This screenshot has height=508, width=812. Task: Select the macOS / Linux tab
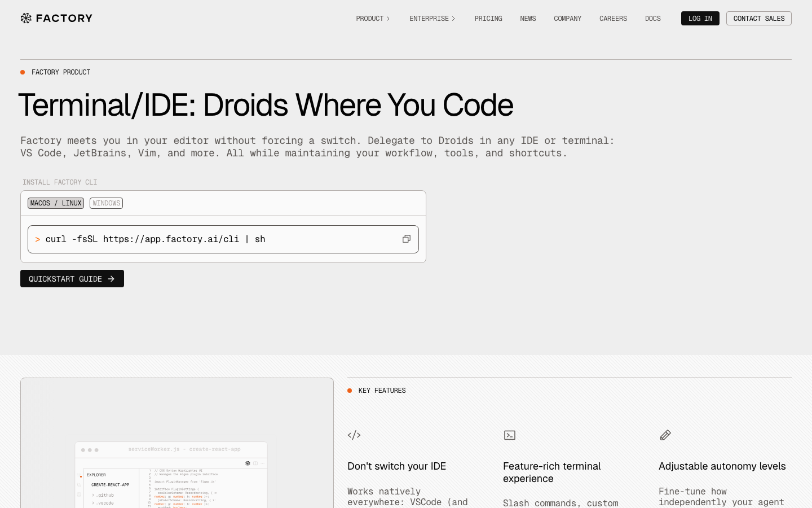tap(56, 203)
